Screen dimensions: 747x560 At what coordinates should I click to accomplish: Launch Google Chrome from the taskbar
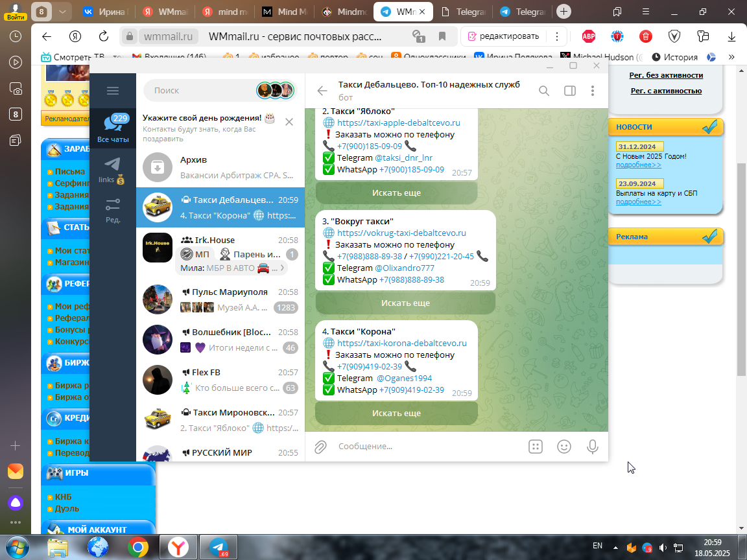click(x=137, y=548)
